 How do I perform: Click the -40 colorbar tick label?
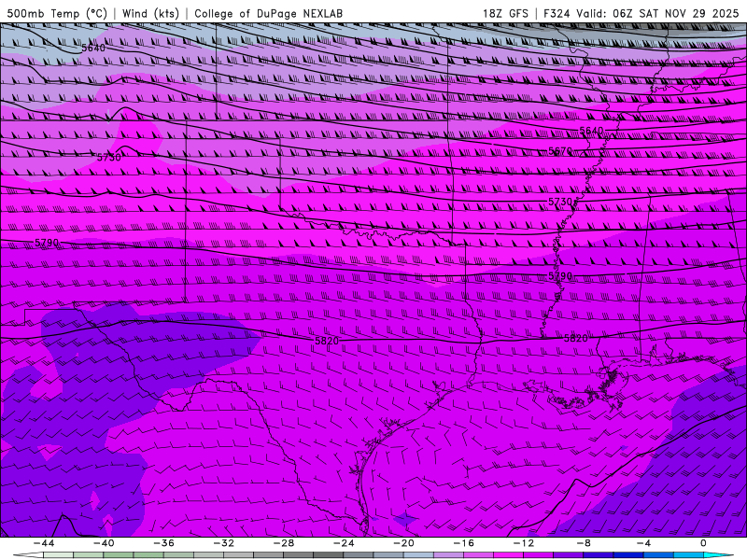click(x=104, y=543)
